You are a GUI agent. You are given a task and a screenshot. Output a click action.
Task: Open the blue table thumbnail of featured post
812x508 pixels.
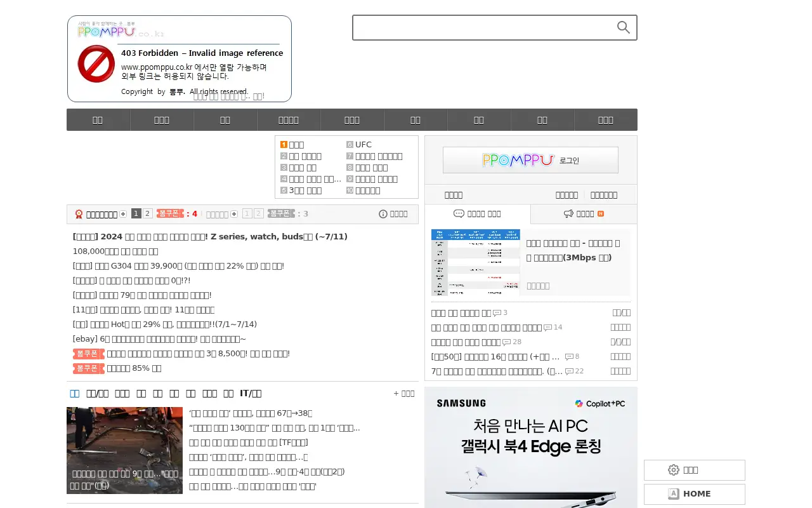pyautogui.click(x=476, y=262)
